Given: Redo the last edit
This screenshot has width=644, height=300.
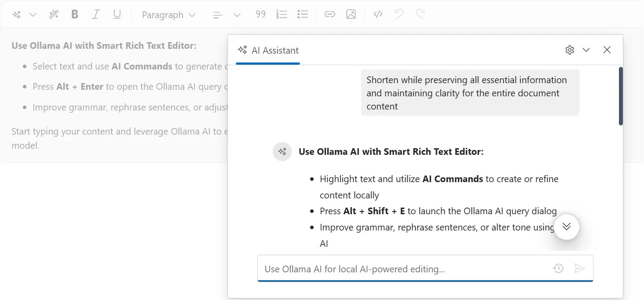Looking at the screenshot, I should point(420,15).
